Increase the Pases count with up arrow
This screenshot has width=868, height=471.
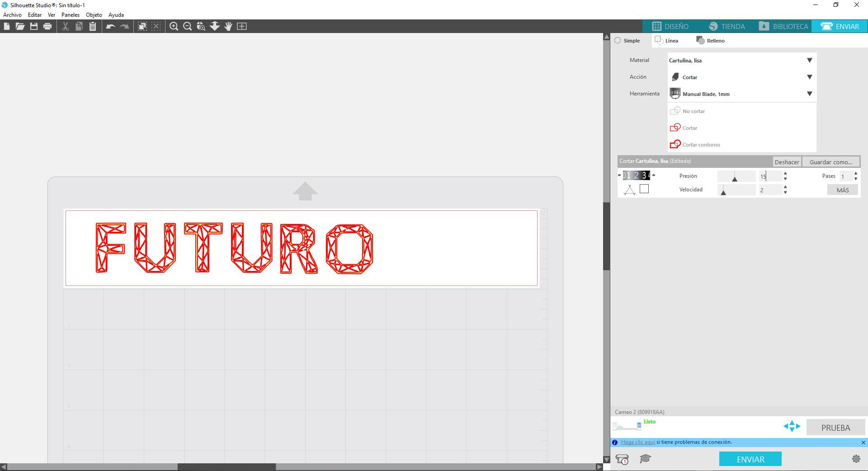coord(856,173)
